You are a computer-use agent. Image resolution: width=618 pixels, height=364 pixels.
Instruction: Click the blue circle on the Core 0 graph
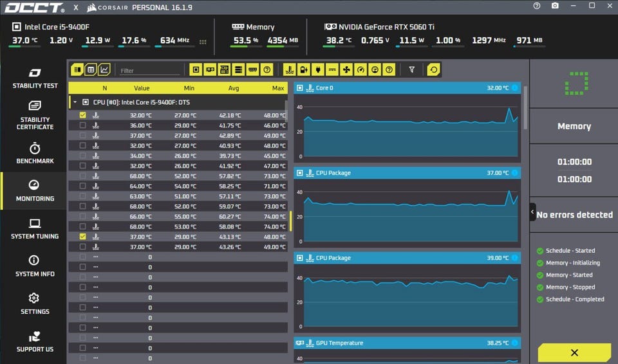(515, 88)
